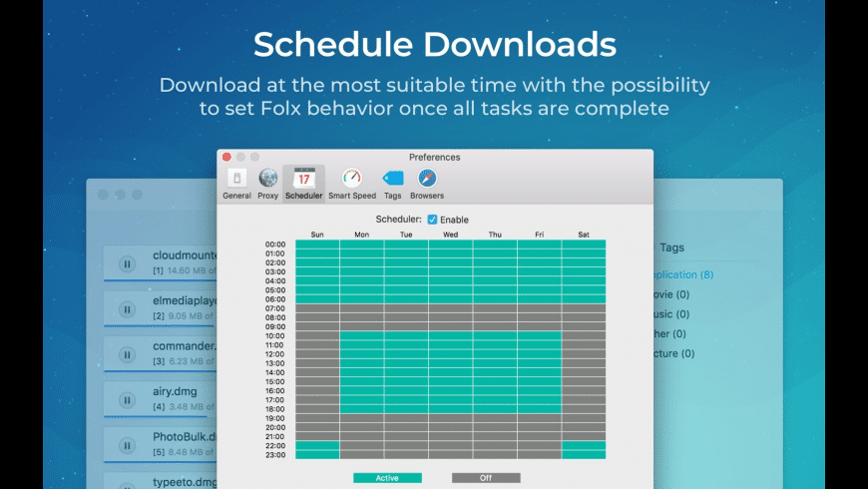Screen dimensions: 868x489
Task: Pause the airy.dmg download
Action: (127, 400)
